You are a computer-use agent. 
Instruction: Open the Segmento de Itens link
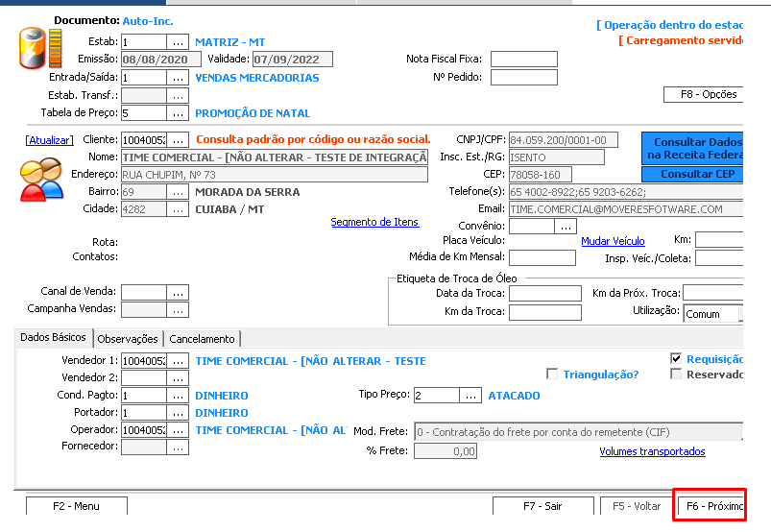pos(374,222)
